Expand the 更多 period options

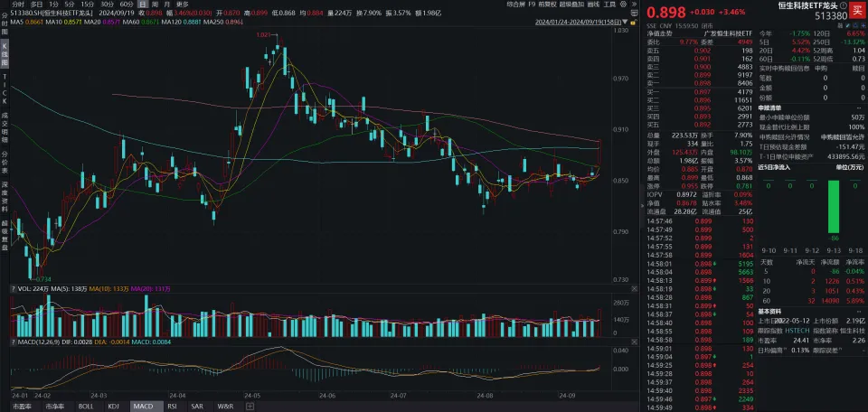pyautogui.click(x=183, y=5)
